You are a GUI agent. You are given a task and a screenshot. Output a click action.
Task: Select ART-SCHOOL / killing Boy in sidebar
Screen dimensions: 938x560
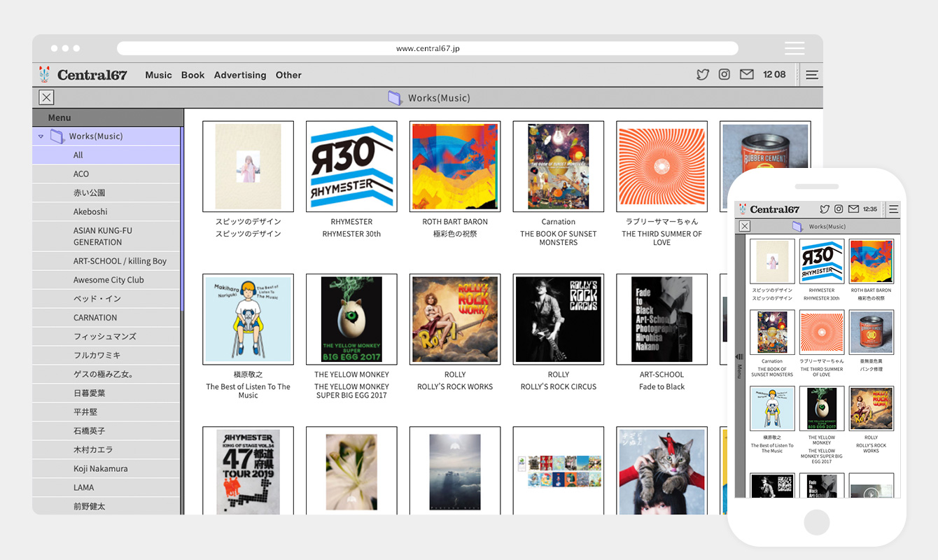tap(106, 261)
